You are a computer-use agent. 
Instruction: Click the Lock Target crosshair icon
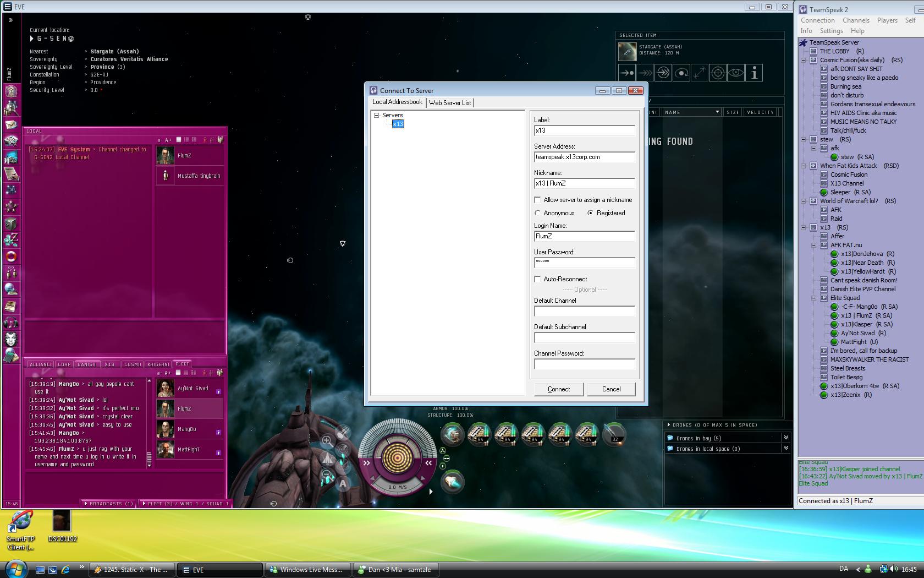(718, 73)
